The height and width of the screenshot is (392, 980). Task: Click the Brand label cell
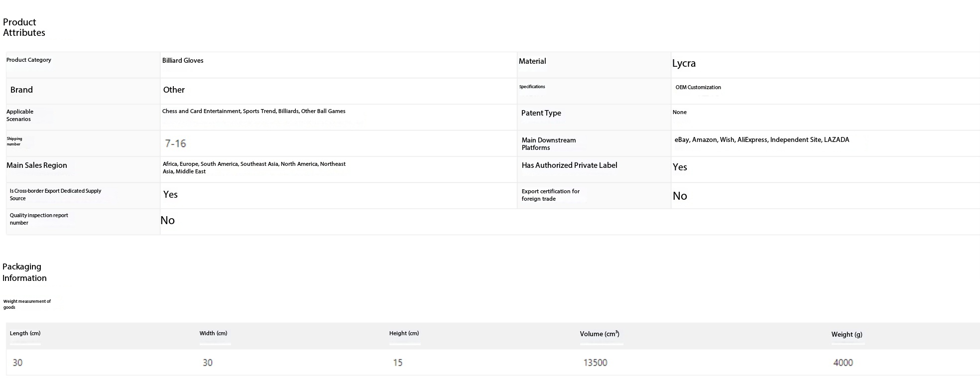click(21, 90)
